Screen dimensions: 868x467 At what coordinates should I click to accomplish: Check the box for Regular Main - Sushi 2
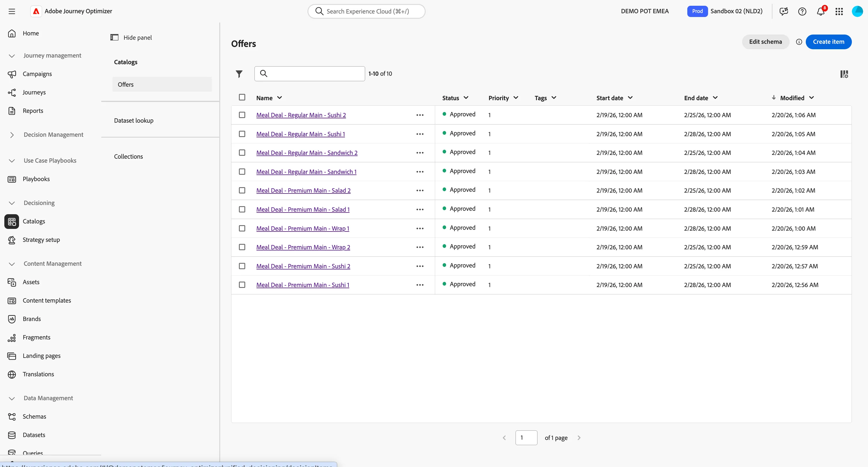[x=242, y=115]
